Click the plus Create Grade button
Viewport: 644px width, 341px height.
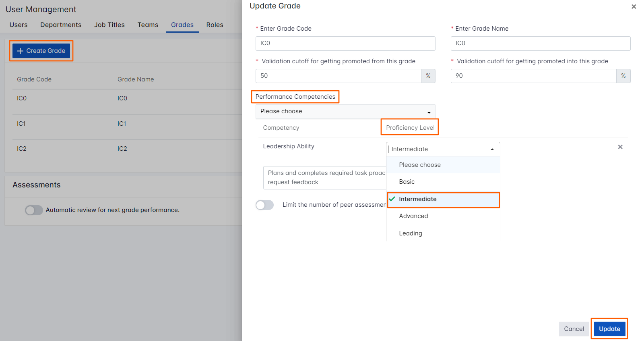tap(41, 51)
